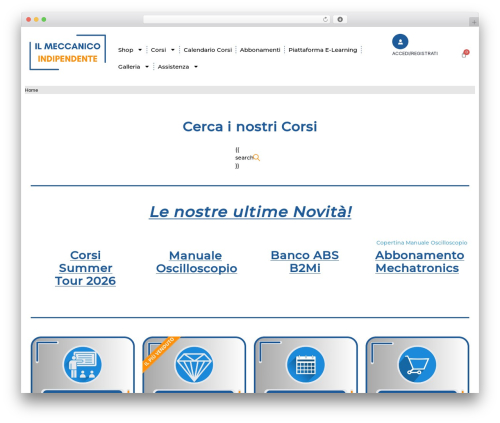Click the Home breadcrumb

click(x=31, y=90)
